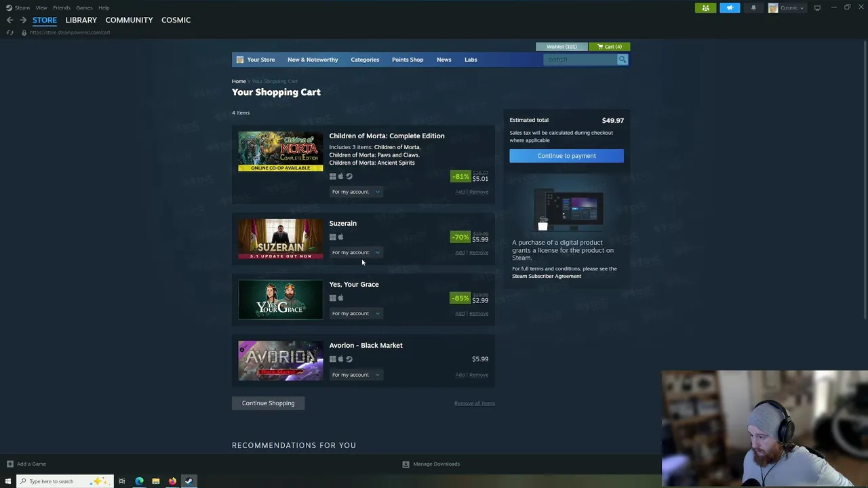The image size is (868, 488).
Task: Click the Steam taskbar icon
Action: click(x=189, y=481)
